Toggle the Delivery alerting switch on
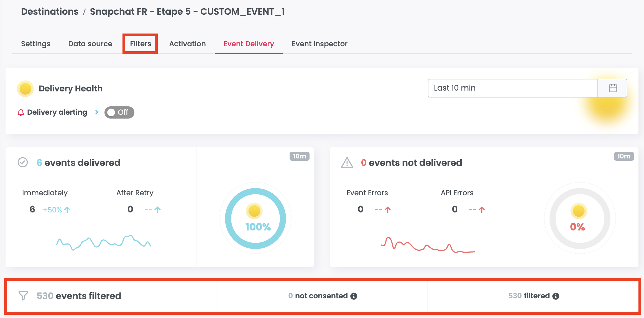 point(119,112)
